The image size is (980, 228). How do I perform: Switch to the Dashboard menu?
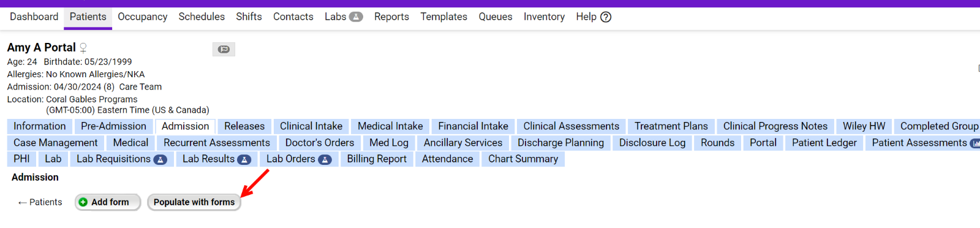tap(34, 17)
